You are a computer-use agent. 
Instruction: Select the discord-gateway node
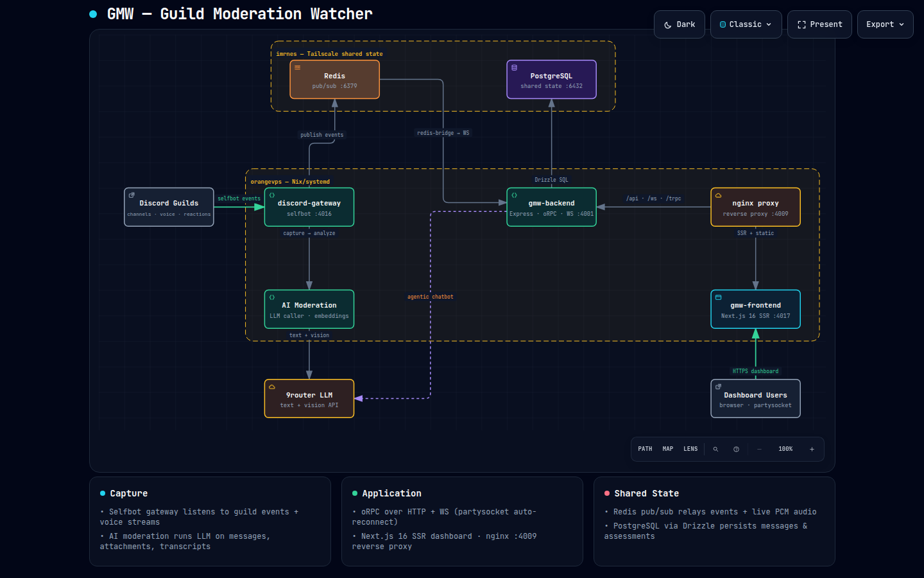(x=309, y=207)
